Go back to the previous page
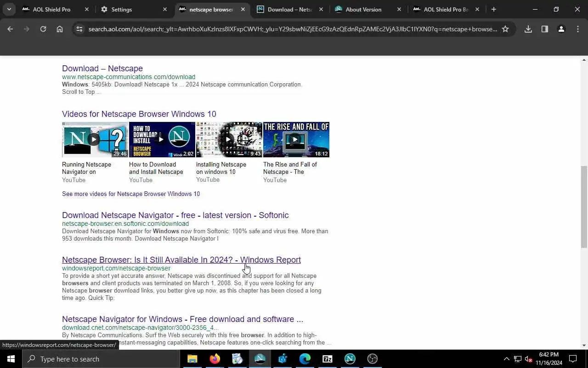The image size is (588, 368). click(10, 29)
